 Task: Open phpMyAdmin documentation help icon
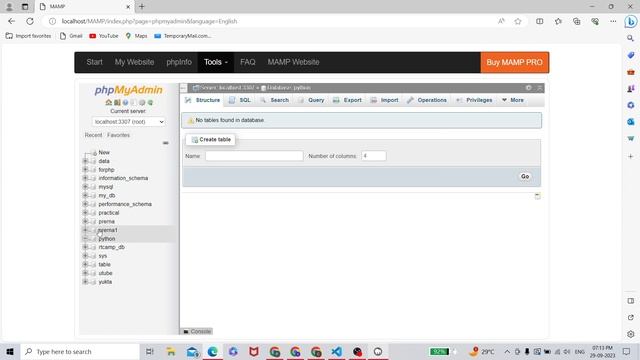125,102
